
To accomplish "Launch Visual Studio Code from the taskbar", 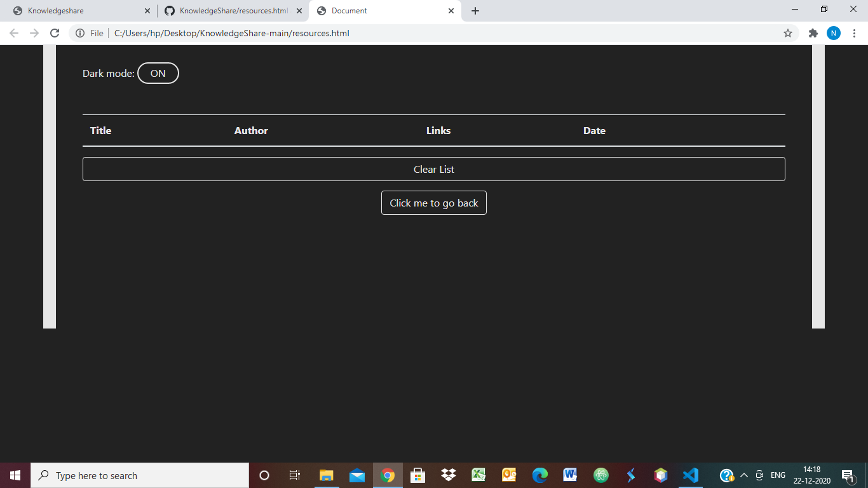I will pyautogui.click(x=690, y=475).
